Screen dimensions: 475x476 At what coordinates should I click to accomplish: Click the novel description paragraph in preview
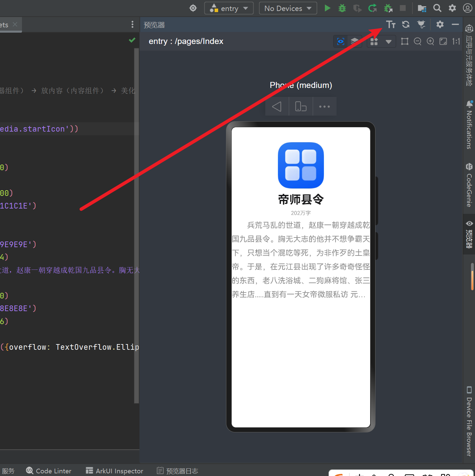coord(301,260)
